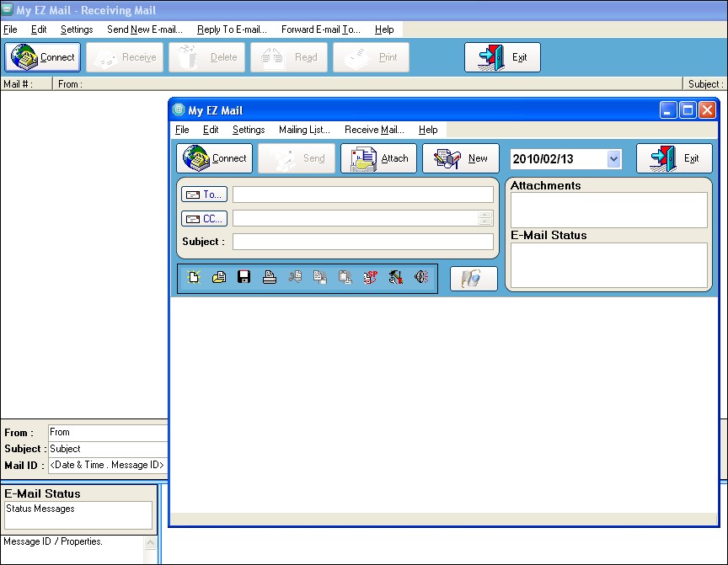Click the tools settings icon
This screenshot has height=565, width=728.
click(x=396, y=278)
